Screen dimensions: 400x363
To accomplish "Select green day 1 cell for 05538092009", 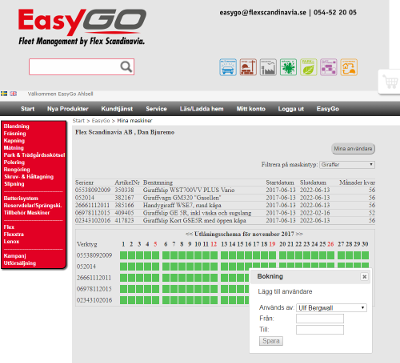I will pos(124,255).
